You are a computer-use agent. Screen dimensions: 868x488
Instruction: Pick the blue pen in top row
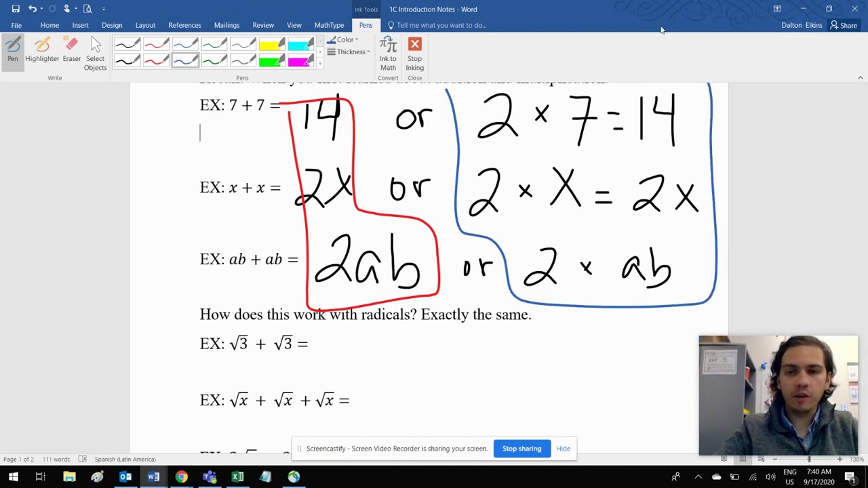(185, 45)
